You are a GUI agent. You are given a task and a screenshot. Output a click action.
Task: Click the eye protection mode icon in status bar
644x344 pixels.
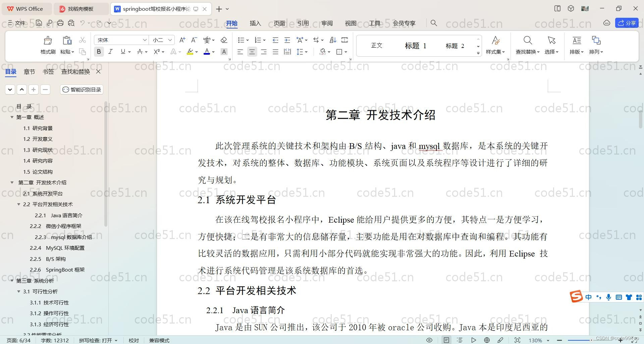tap(429, 340)
